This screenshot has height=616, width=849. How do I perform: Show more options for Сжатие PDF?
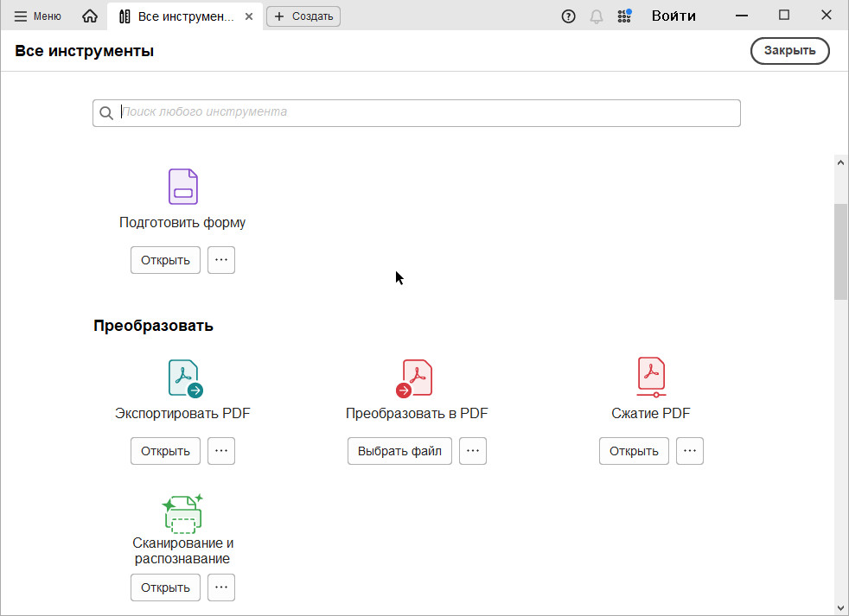[690, 451]
